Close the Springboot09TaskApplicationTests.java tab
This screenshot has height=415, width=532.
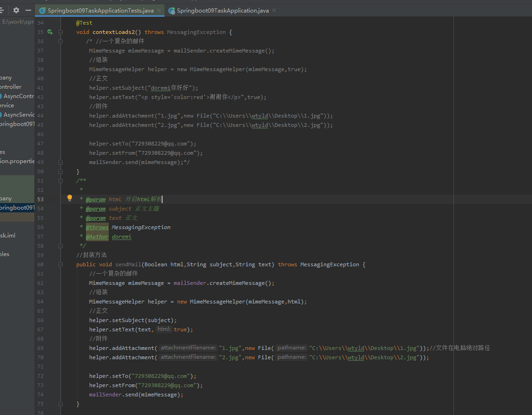(x=159, y=10)
